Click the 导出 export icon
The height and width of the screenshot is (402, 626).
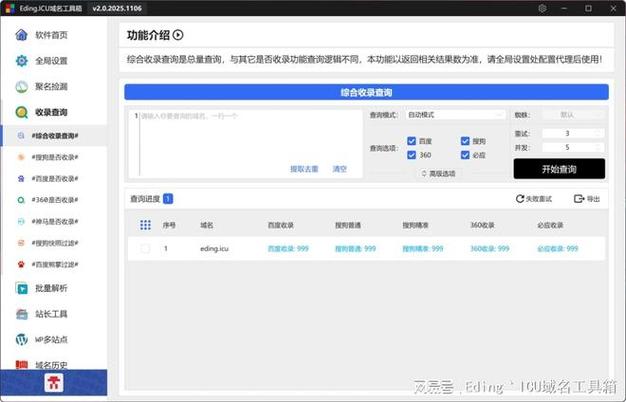(578, 199)
